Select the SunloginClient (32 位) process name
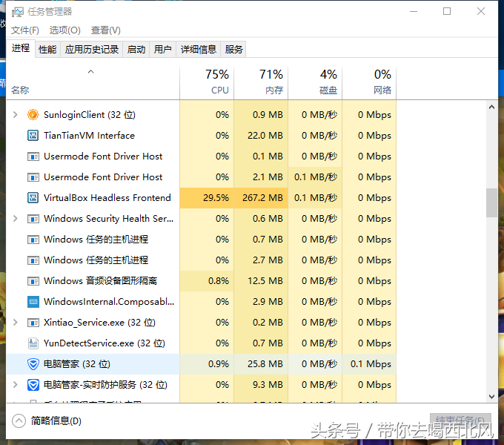The height and width of the screenshot is (445, 504). click(90, 114)
